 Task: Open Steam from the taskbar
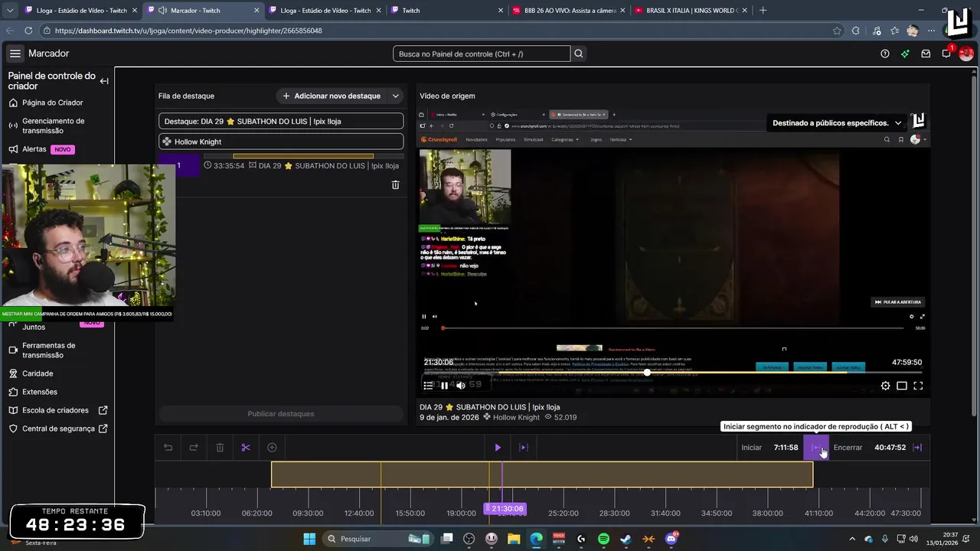(x=626, y=539)
